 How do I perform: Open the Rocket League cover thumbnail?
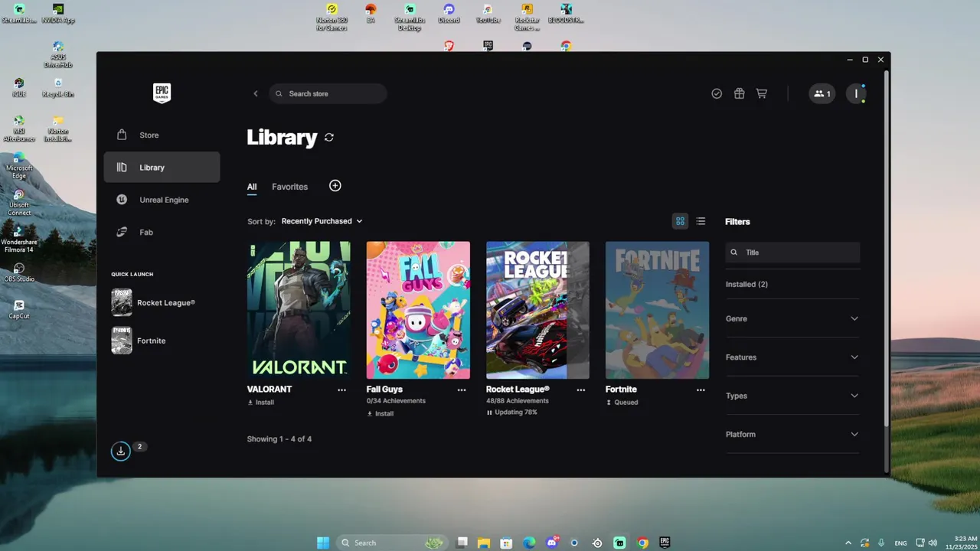[537, 310]
